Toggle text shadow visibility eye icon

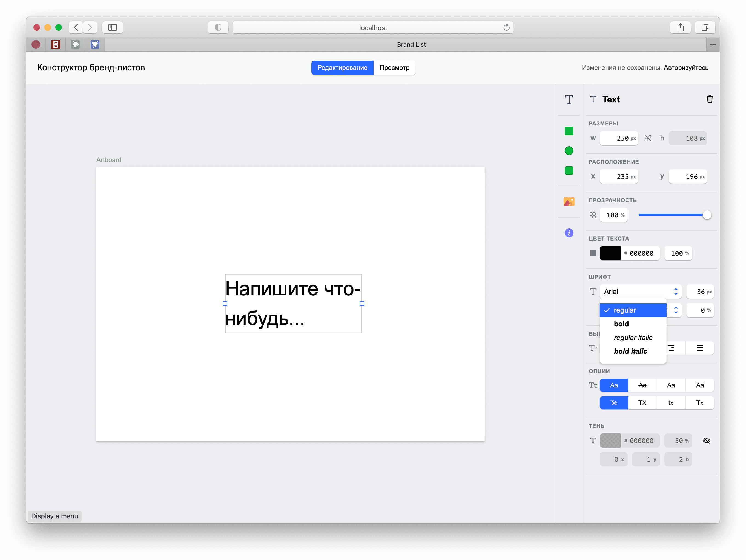pyautogui.click(x=706, y=440)
